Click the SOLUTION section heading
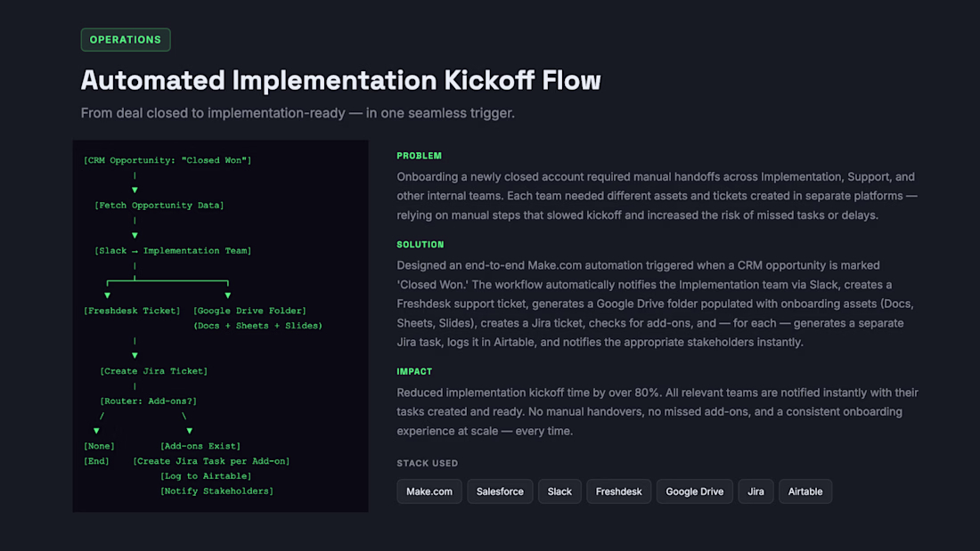980x551 pixels. (x=420, y=244)
